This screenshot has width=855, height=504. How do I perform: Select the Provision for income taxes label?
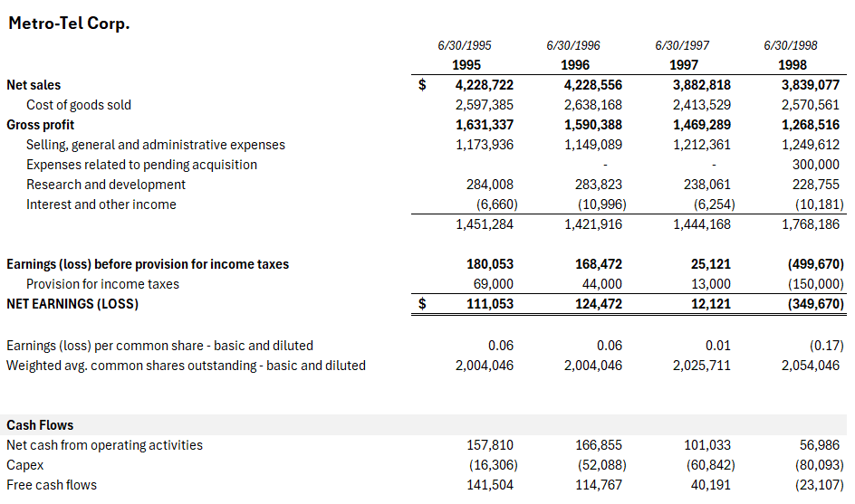coord(102,284)
